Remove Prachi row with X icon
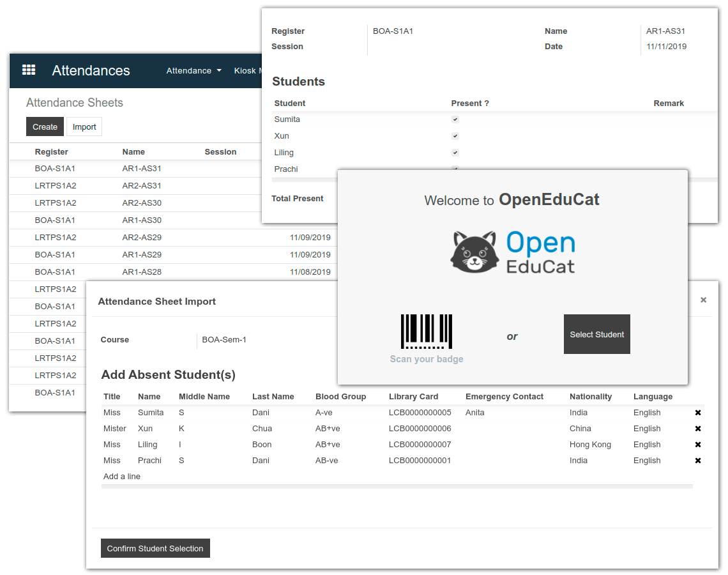The height and width of the screenshot is (575, 728). point(698,461)
